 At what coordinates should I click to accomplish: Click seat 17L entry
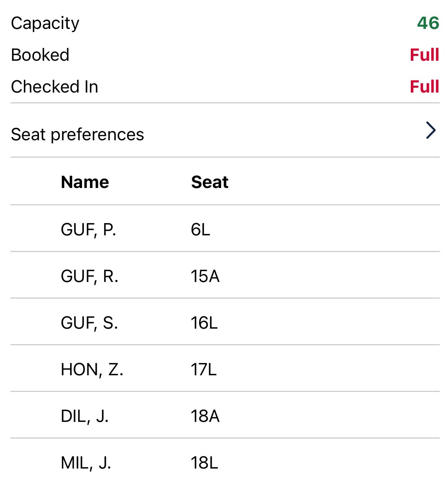tap(204, 369)
